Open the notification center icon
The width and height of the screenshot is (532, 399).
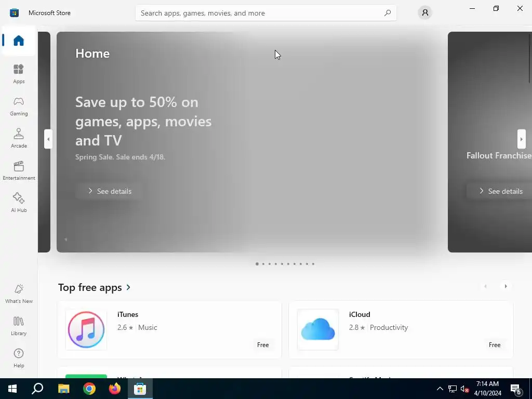coord(516,389)
